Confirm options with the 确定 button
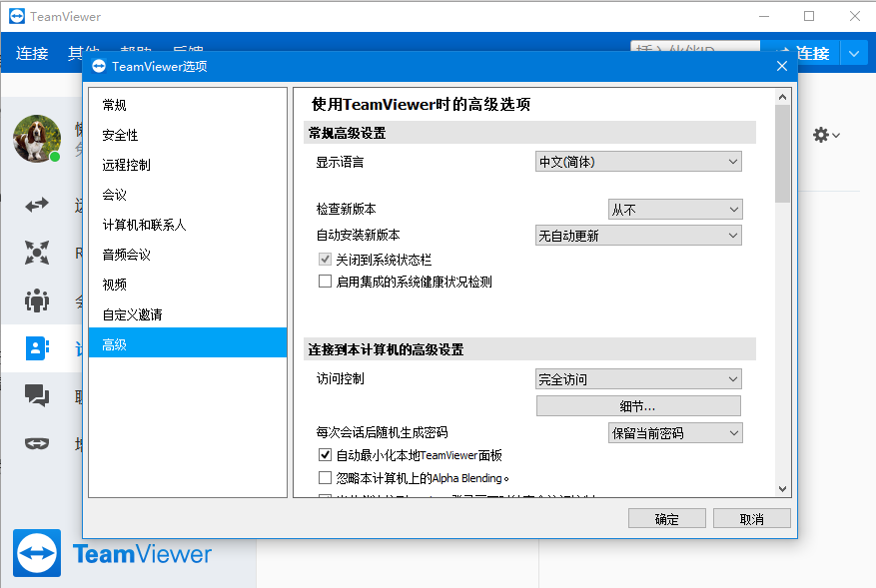The width and height of the screenshot is (876, 588). pyautogui.click(x=666, y=519)
